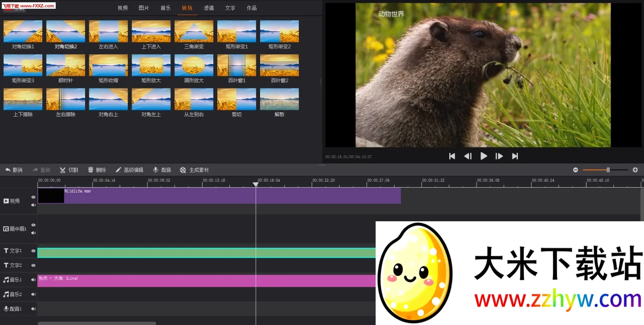
Task: Play the preview video
Action: tap(483, 156)
